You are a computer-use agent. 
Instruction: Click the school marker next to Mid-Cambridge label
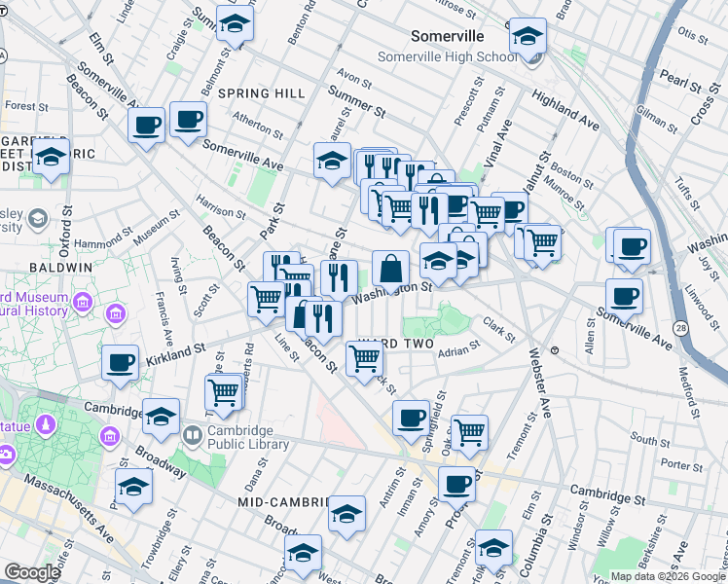pyautogui.click(x=346, y=515)
